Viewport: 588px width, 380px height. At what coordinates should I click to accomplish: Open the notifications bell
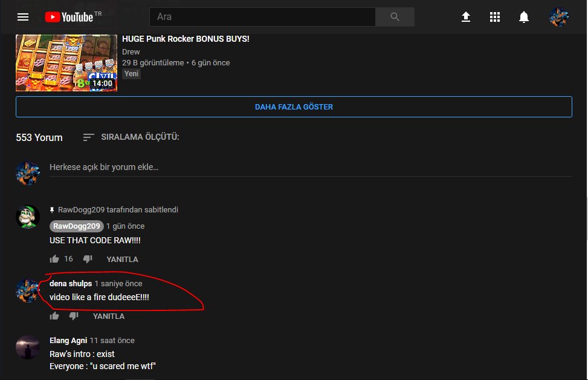524,17
